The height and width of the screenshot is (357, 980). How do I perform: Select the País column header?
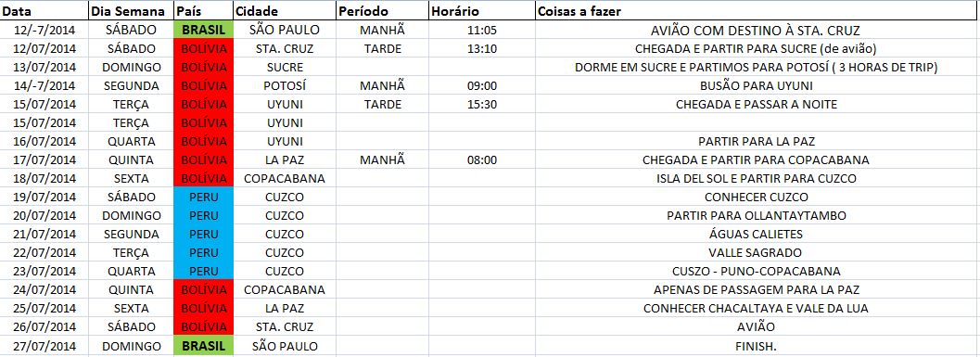coord(203,11)
